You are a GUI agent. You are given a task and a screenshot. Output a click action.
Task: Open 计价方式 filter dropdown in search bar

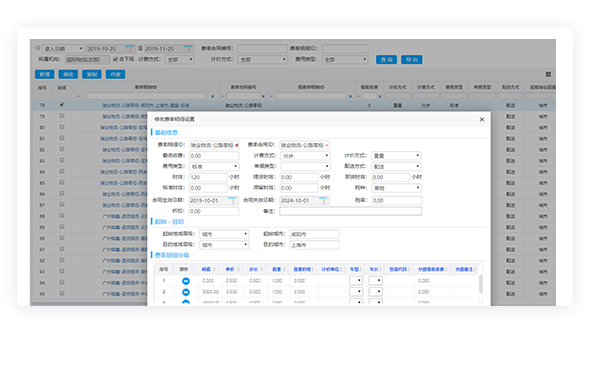click(262, 60)
